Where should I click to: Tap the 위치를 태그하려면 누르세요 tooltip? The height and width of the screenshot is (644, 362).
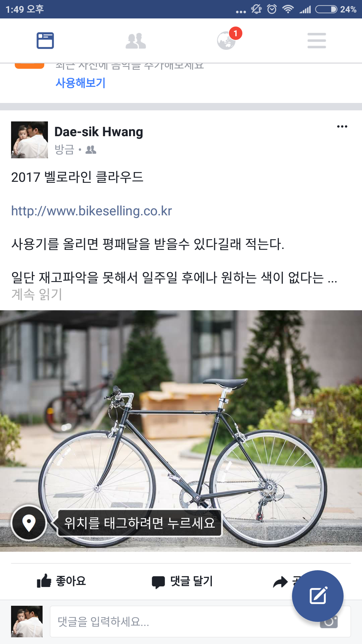(139, 523)
